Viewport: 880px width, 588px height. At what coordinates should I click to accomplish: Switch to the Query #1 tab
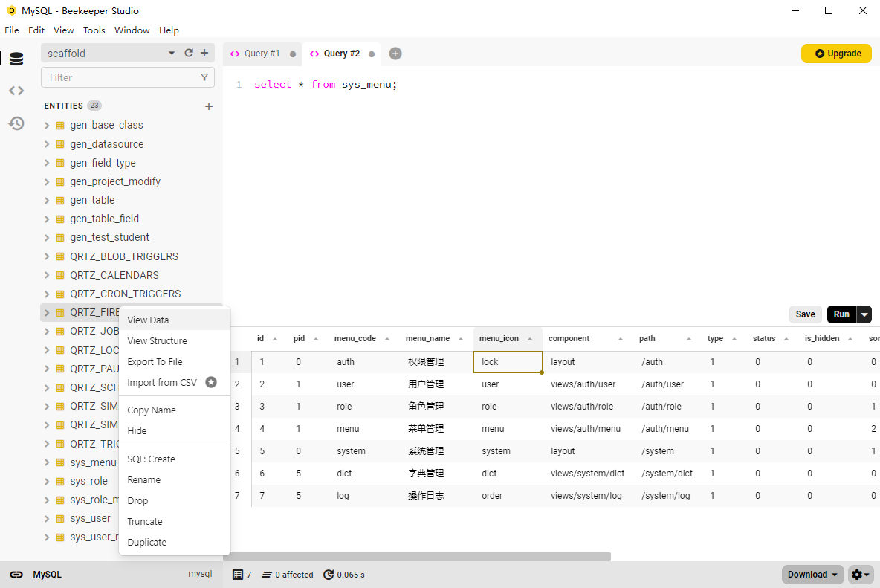click(262, 54)
